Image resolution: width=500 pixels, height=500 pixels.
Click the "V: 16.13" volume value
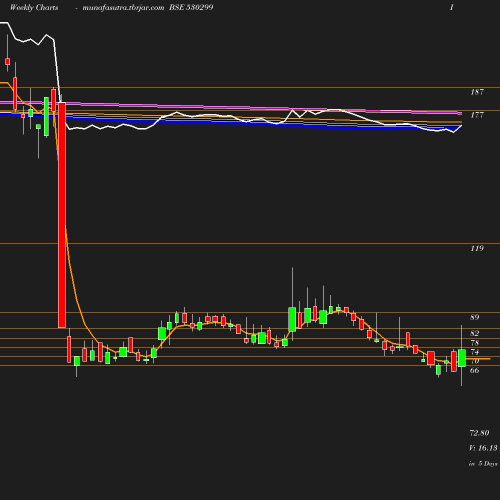click(483, 448)
